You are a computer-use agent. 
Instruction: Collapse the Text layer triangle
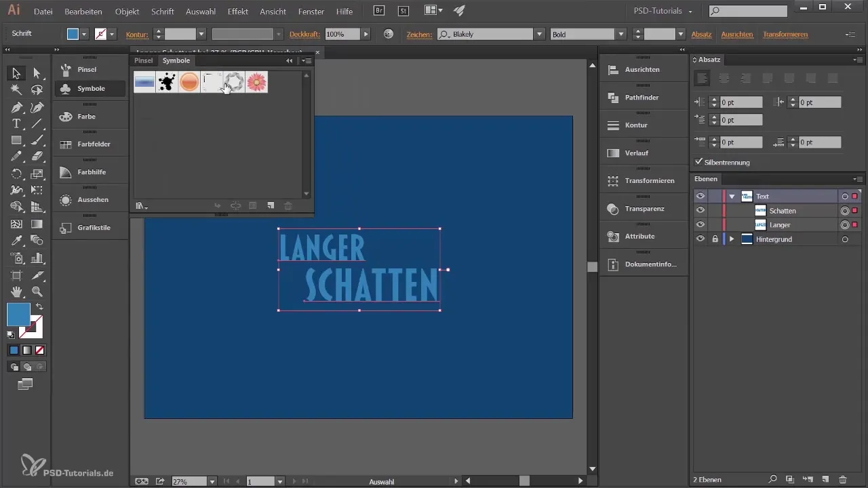point(732,197)
